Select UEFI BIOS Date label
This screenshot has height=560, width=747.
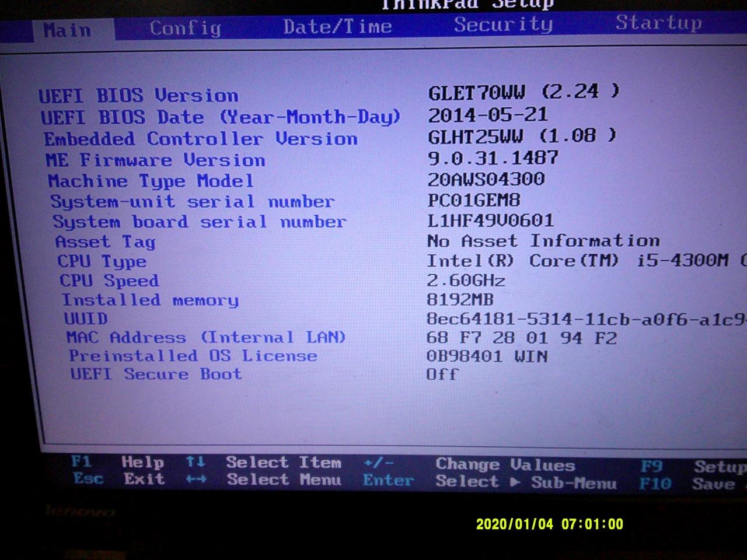(221, 117)
